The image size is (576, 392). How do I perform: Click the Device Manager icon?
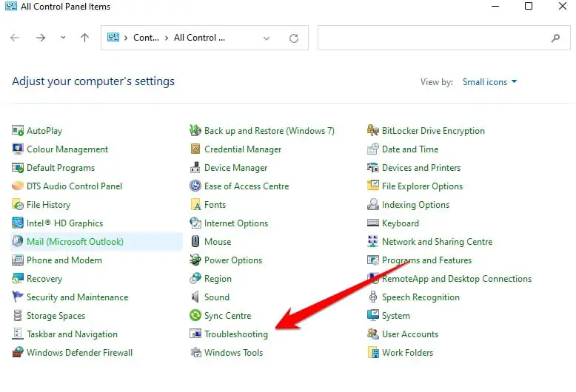195,167
